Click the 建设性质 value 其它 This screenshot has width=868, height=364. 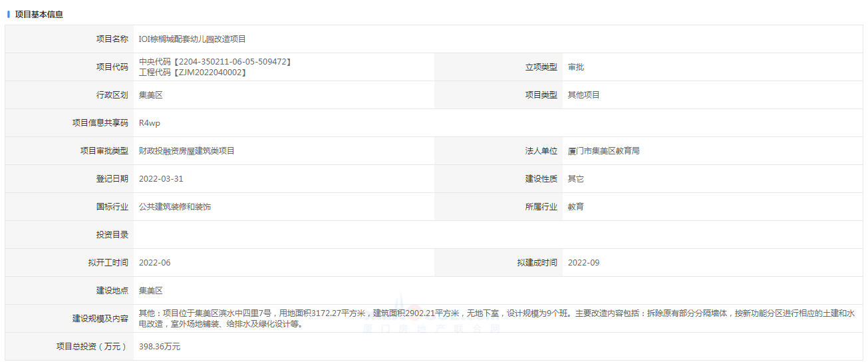pyautogui.click(x=575, y=179)
